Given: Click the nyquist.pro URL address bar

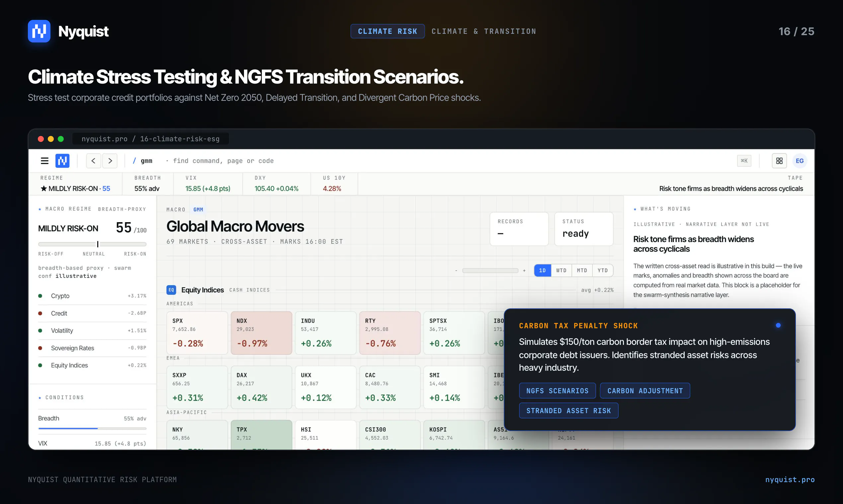Looking at the screenshot, I should (x=150, y=139).
